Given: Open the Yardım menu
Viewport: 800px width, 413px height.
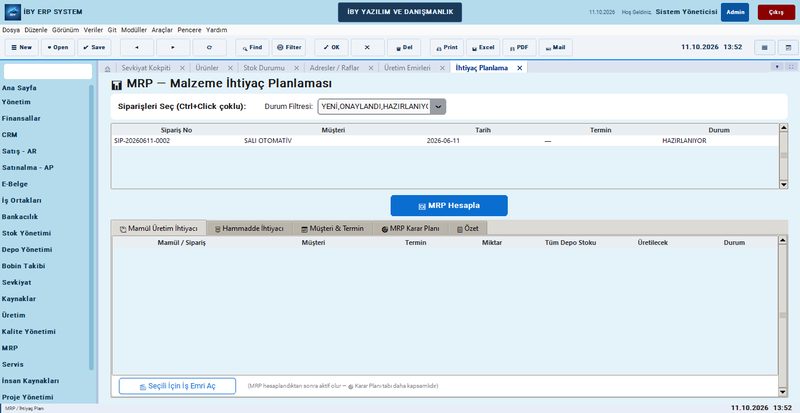Looking at the screenshot, I should pyautogui.click(x=216, y=30).
